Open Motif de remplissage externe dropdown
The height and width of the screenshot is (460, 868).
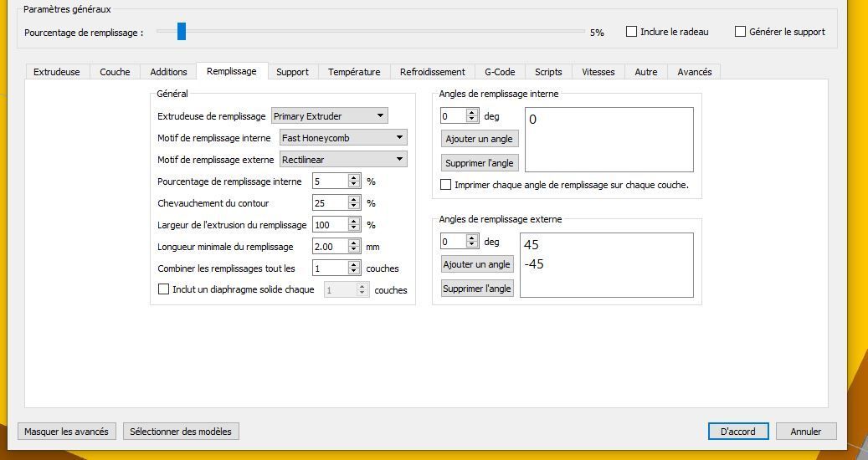pyautogui.click(x=343, y=159)
